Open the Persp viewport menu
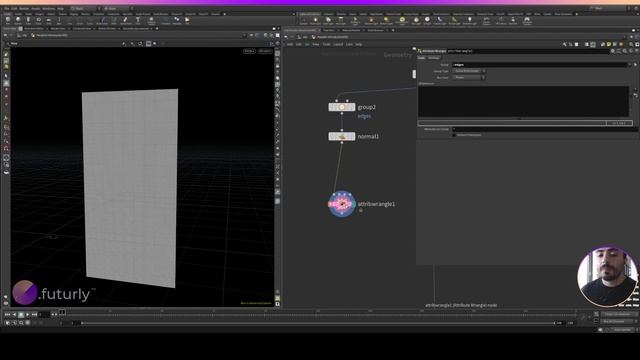 point(249,51)
